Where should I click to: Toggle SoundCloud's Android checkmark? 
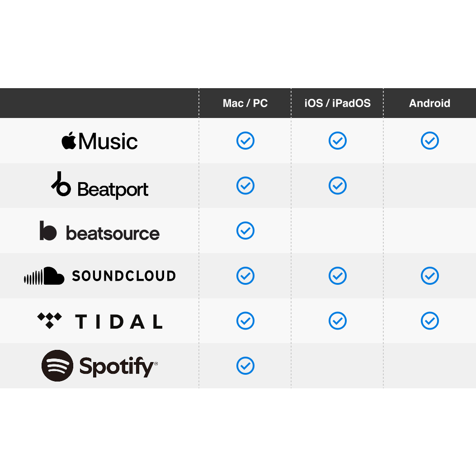[430, 276]
